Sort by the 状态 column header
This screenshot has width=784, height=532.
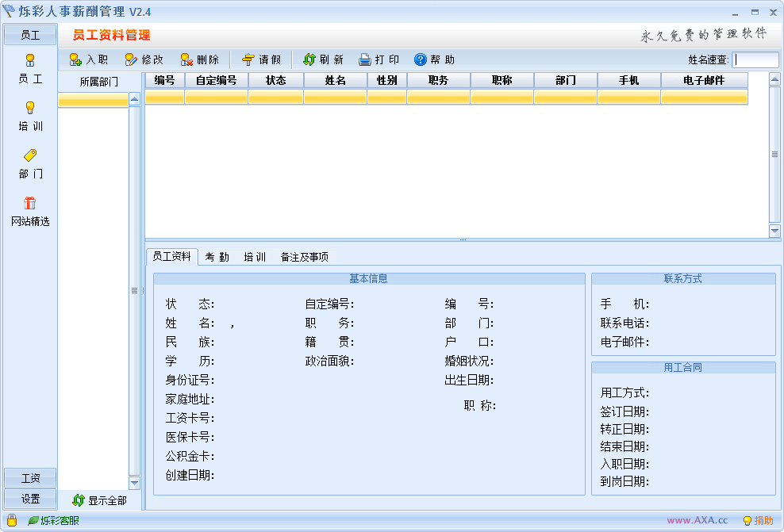click(276, 80)
